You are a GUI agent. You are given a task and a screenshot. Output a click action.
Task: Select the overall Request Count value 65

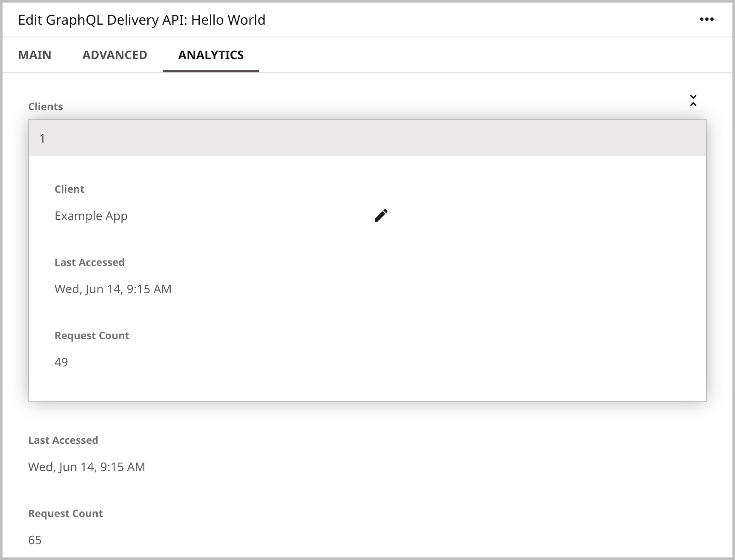click(34, 540)
